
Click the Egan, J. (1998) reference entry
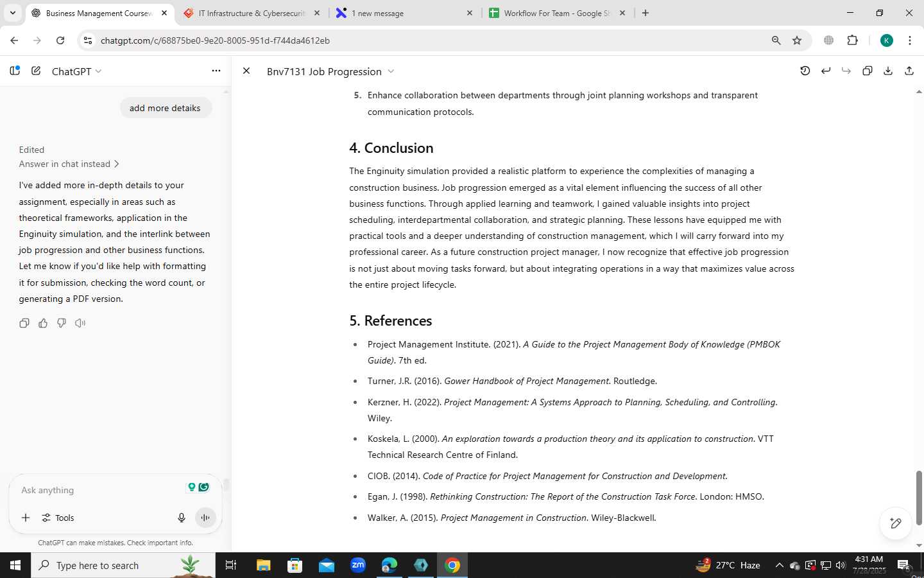[x=566, y=496]
